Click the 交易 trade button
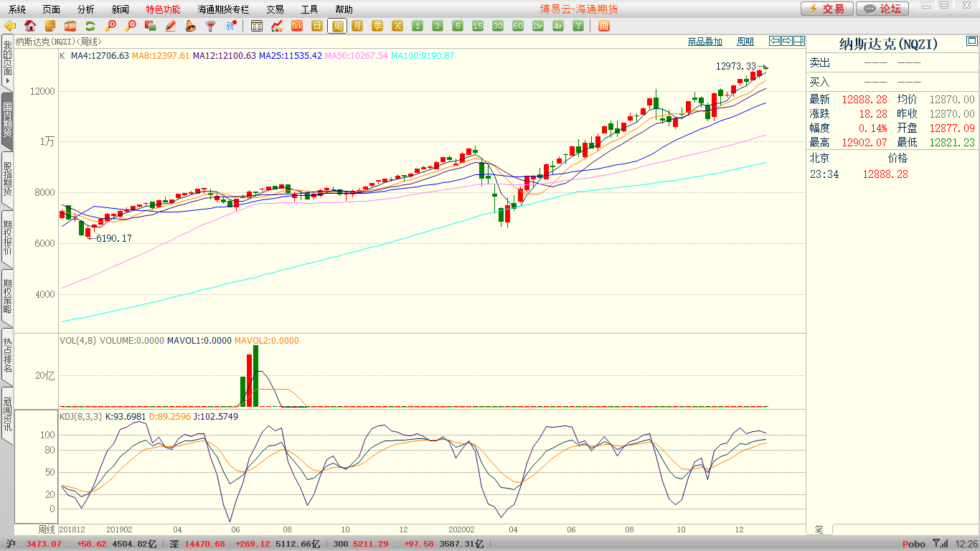This screenshot has height=551, width=980. pos(827,9)
